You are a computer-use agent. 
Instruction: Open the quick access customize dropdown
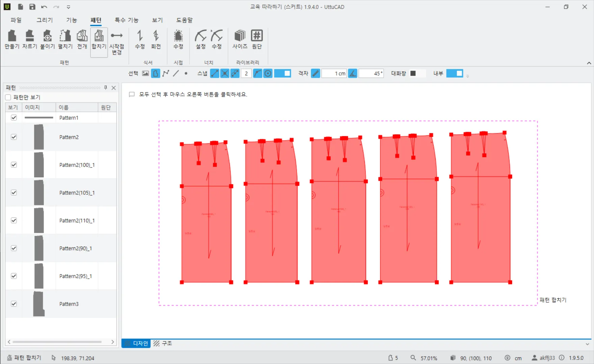coord(69,7)
